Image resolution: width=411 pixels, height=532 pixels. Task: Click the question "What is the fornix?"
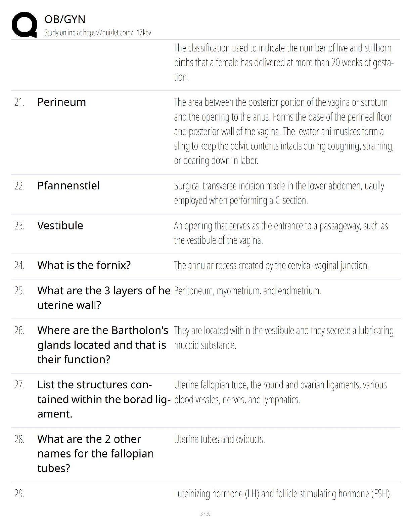[84, 265]
